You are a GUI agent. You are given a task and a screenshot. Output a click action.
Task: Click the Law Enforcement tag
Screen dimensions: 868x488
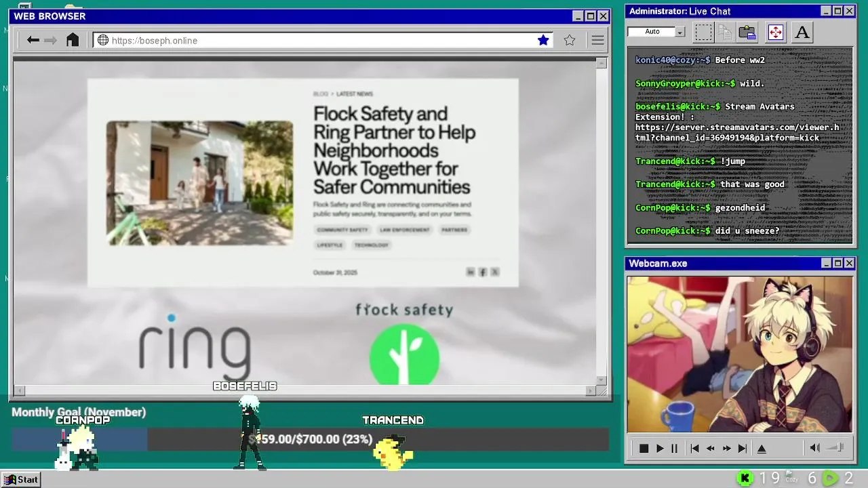404,230
